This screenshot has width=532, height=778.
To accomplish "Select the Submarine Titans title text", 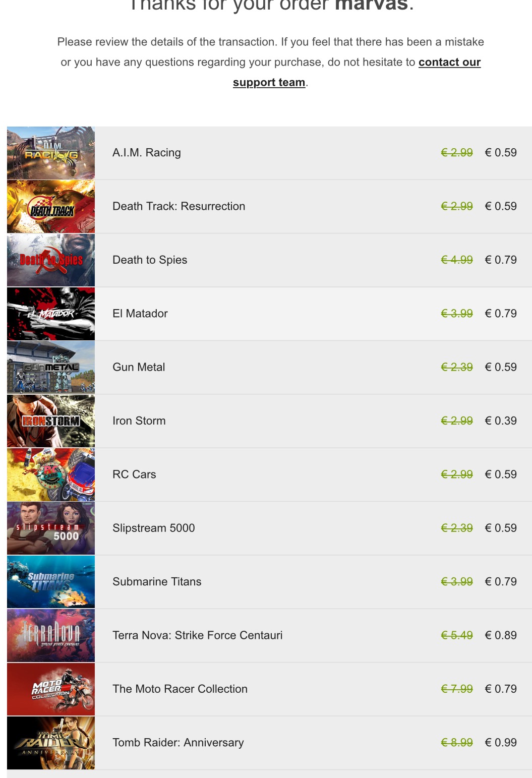I will point(157,582).
